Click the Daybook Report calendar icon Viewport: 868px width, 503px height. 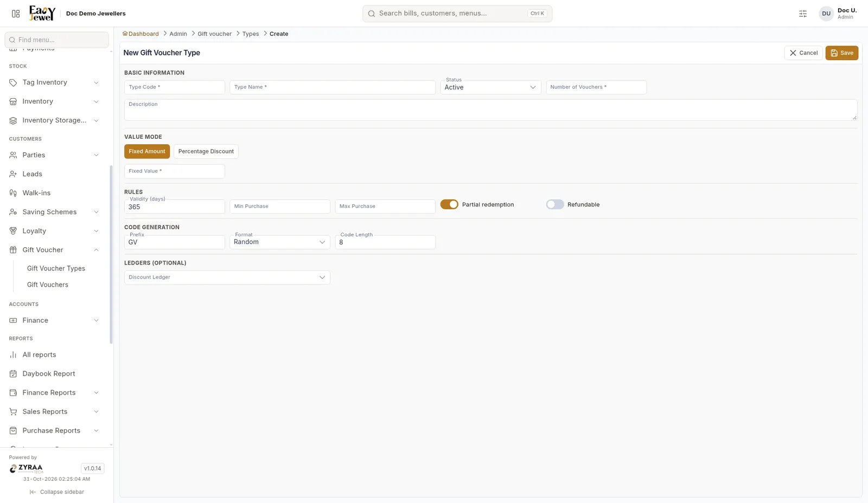pyautogui.click(x=13, y=373)
